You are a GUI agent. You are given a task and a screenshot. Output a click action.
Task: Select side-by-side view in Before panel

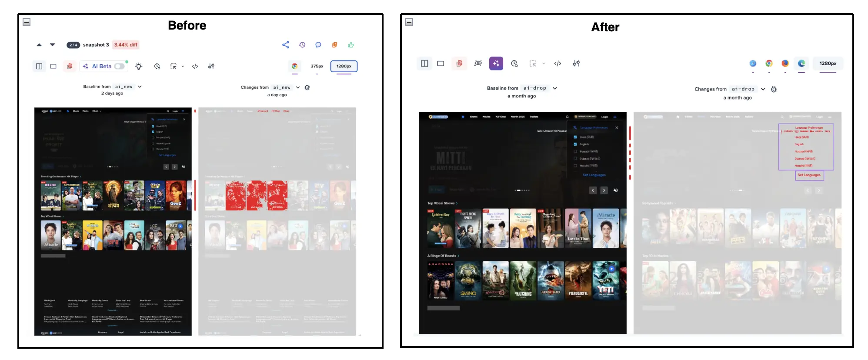pyautogui.click(x=39, y=66)
